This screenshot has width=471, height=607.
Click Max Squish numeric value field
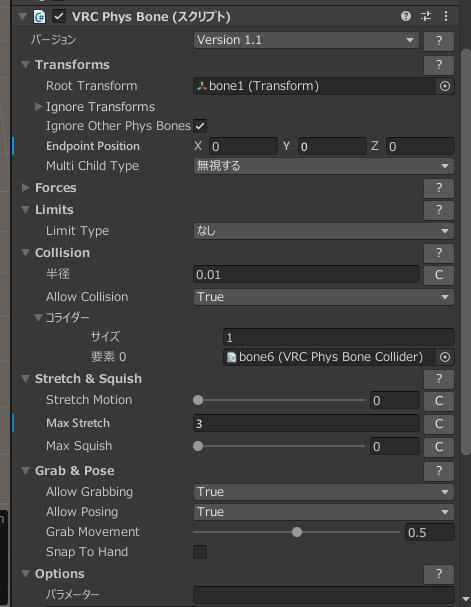[x=395, y=446]
